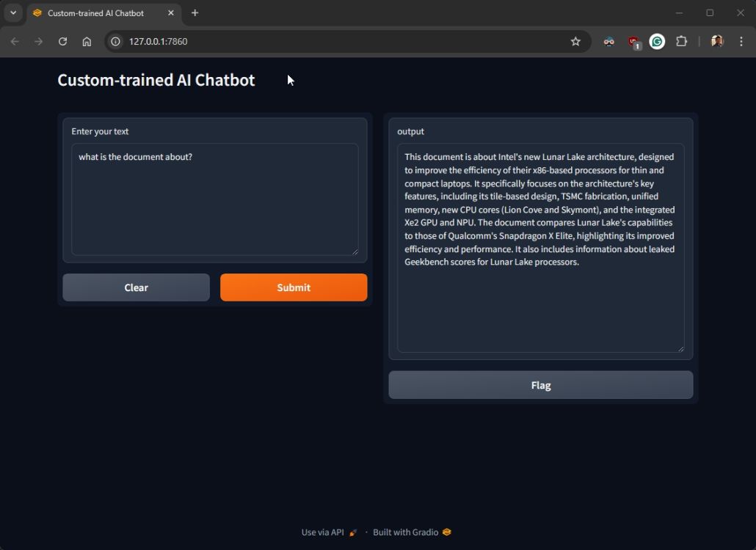Reload the page via the refresh icon
Screen dimensions: 756x550
pyautogui.click(x=62, y=42)
